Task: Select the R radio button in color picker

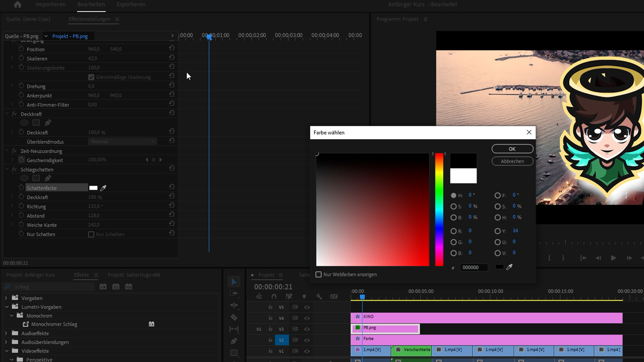Action: (x=453, y=231)
